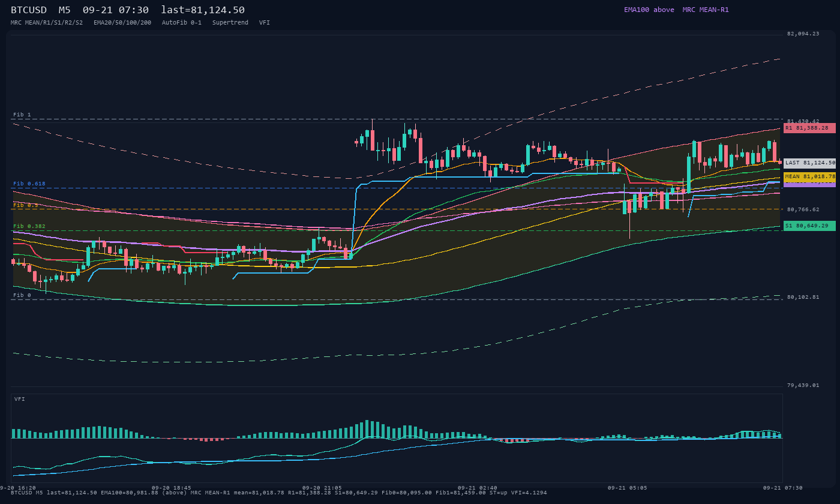The width and height of the screenshot is (840, 504).
Task: Click the Fib 1 level label
Action: coord(22,115)
